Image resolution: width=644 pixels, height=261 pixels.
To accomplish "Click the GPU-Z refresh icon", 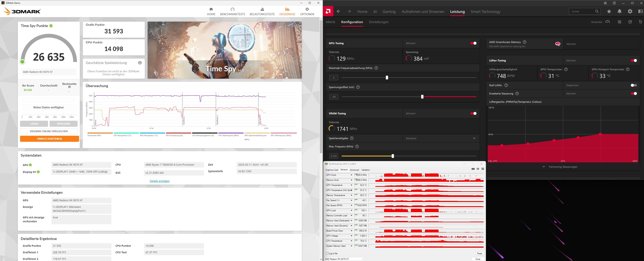I will (x=478, y=169).
